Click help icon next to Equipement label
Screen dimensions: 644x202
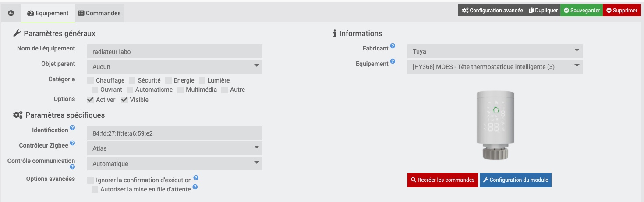[x=393, y=61]
